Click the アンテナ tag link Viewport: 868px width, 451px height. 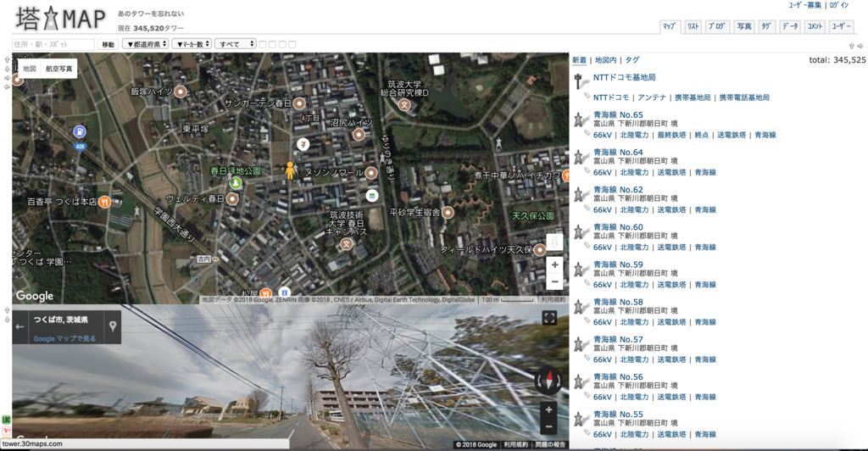652,97
